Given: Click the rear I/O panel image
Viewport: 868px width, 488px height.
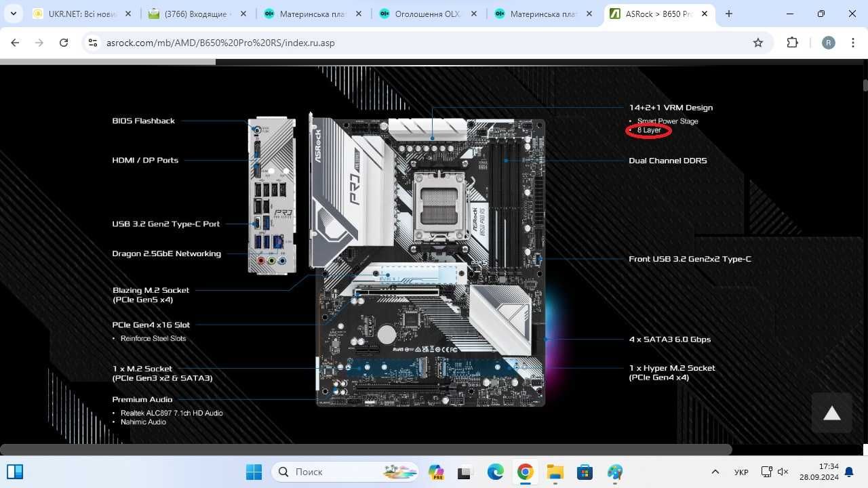Looking at the screenshot, I should 273,195.
